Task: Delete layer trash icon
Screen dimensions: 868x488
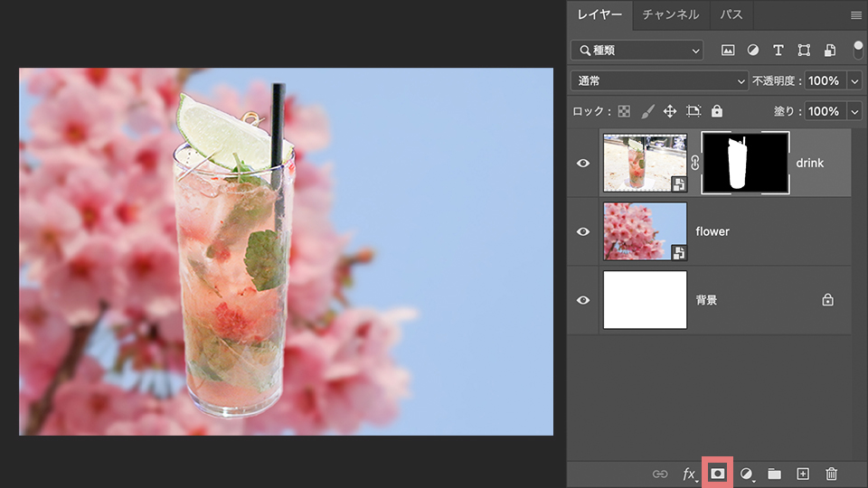Action: point(832,474)
